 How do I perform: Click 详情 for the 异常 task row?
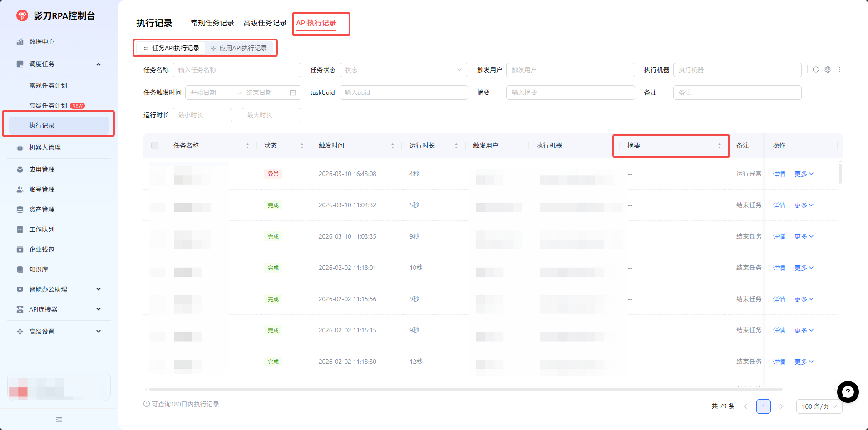point(779,174)
